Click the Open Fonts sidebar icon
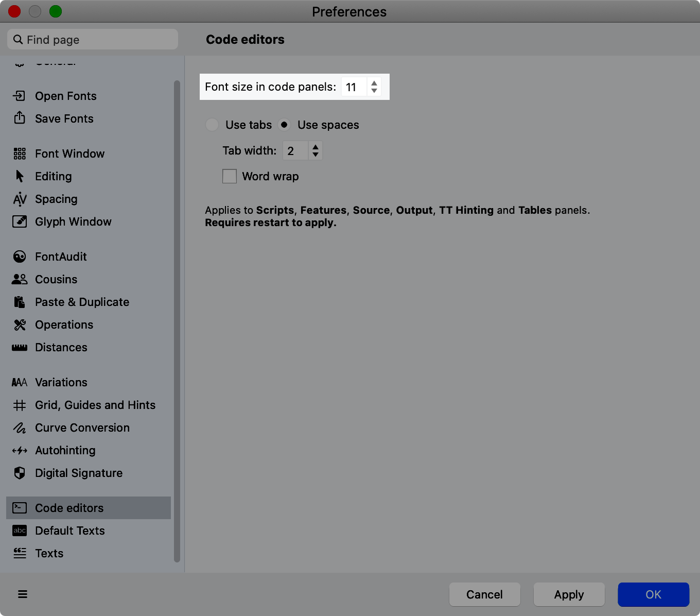700x616 pixels. [x=19, y=96]
